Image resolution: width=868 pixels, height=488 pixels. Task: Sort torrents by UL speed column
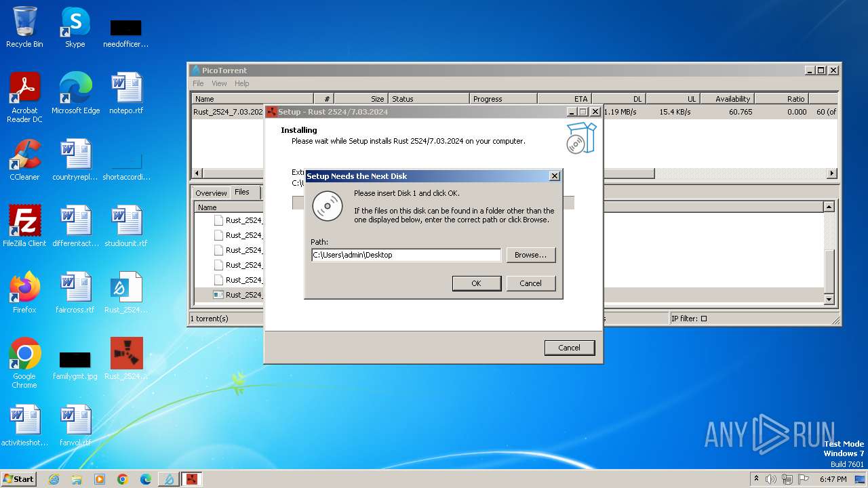tap(673, 99)
